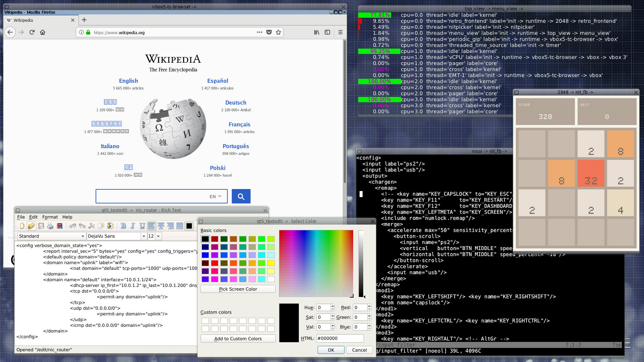Click the Wikipedia search magnifier button
The height and width of the screenshot is (362, 644).
click(x=241, y=196)
